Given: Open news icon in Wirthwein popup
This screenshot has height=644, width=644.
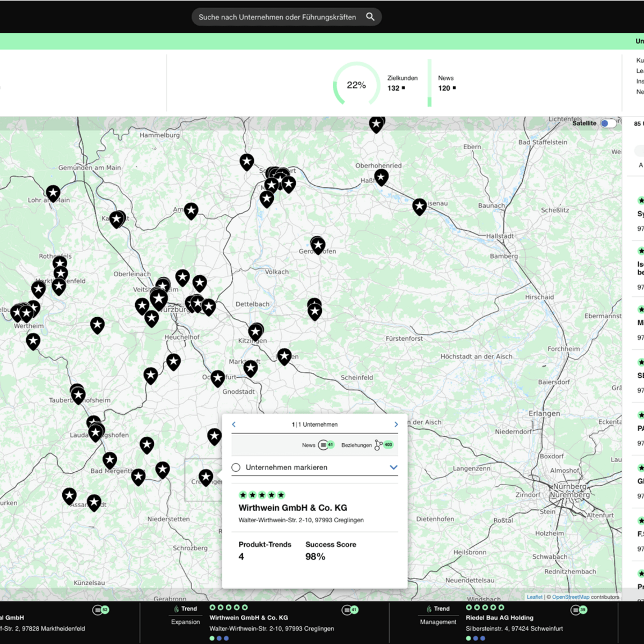Looking at the screenshot, I should [x=325, y=445].
